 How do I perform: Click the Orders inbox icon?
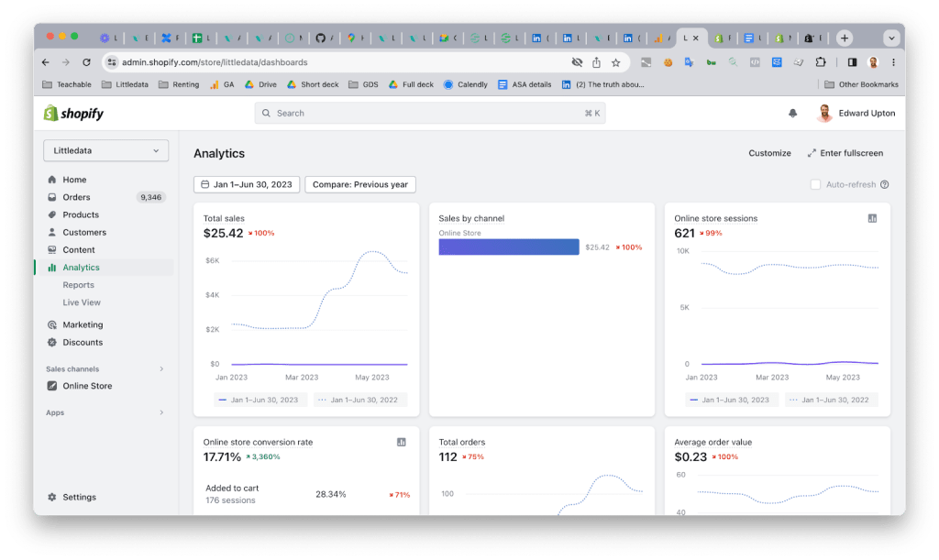click(52, 197)
